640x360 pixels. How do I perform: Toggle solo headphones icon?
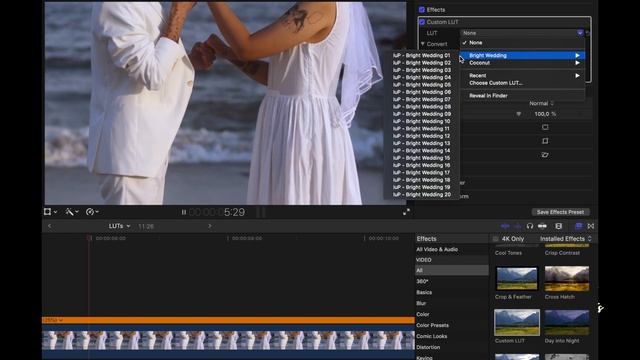(530, 226)
